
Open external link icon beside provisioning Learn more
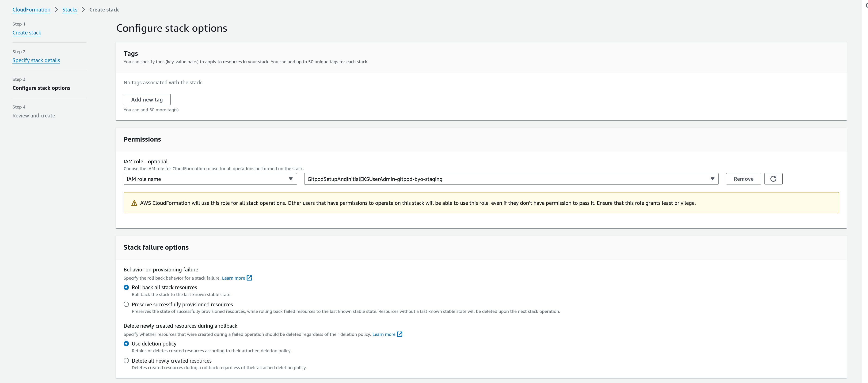point(249,278)
